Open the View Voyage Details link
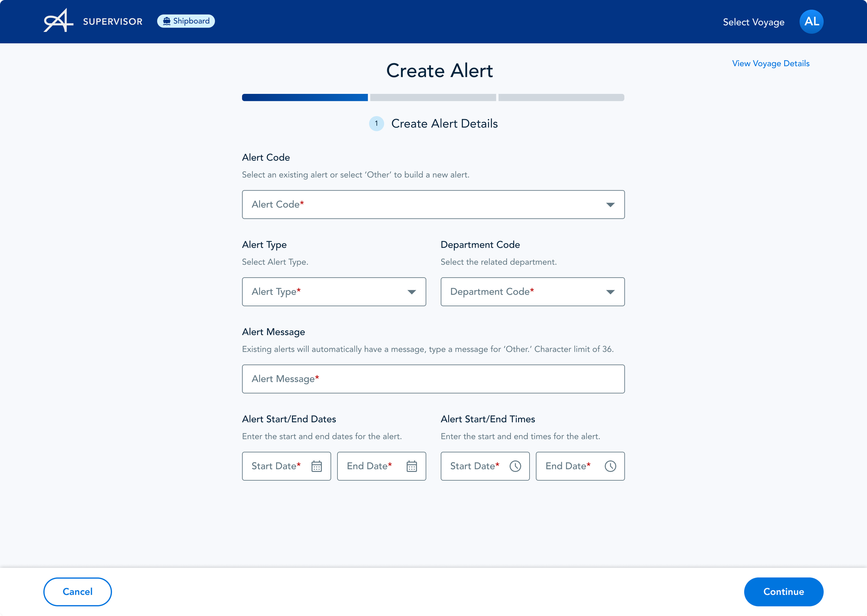The width and height of the screenshot is (867, 616). [770, 63]
